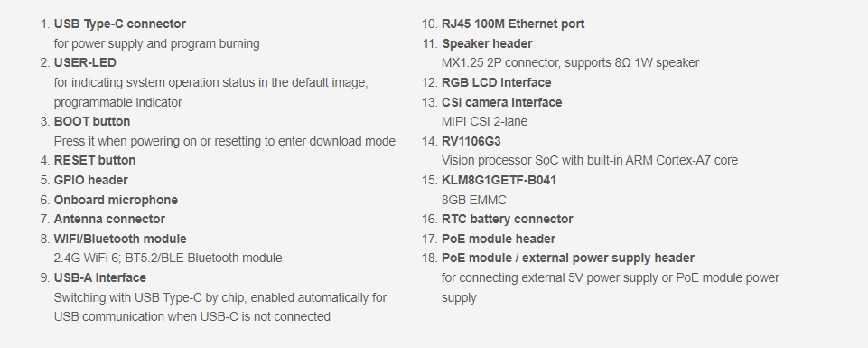The image size is (868, 348).
Task: Select the CSI camera interface heading
Action: point(501,102)
